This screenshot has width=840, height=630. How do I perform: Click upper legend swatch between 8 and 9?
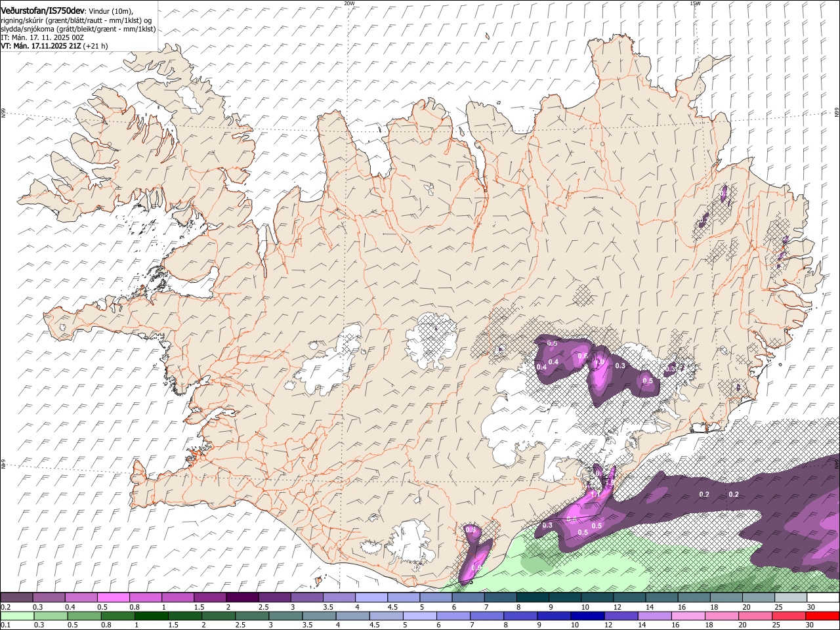click(532, 598)
